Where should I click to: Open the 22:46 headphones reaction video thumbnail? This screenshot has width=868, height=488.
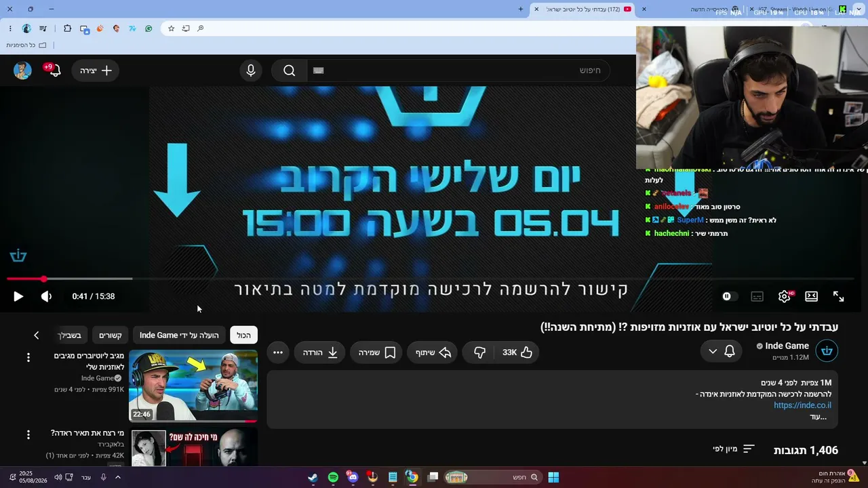pos(193,386)
